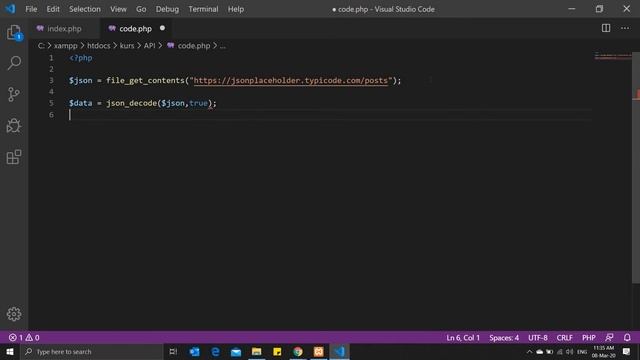Viewport: 640px width, 360px height.
Task: Click the json_decode function name
Action: pos(131,103)
